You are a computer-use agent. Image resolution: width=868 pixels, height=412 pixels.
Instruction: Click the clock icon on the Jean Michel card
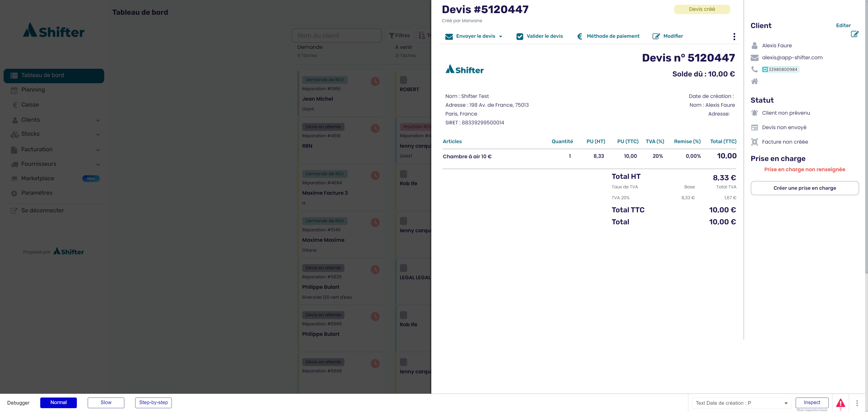(375, 81)
